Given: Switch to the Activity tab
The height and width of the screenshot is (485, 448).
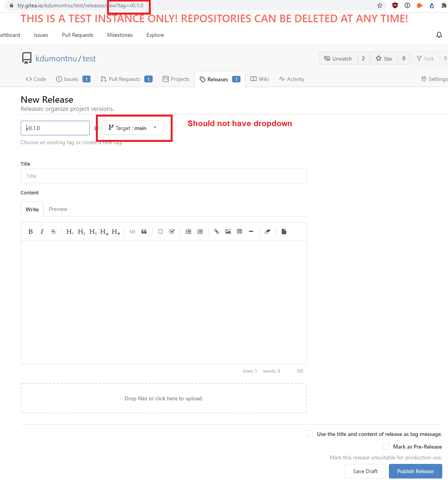Looking at the screenshot, I should [292, 79].
